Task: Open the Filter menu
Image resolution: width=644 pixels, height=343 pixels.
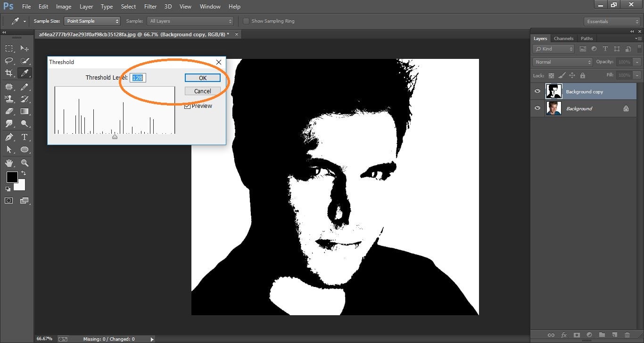Action: [150, 6]
